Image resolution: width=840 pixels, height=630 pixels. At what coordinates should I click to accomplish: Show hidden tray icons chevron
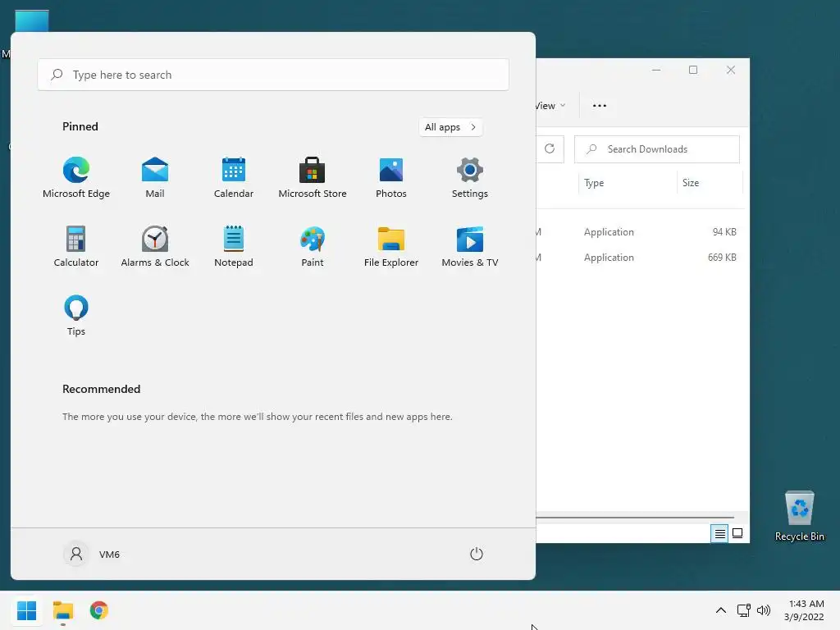click(721, 610)
